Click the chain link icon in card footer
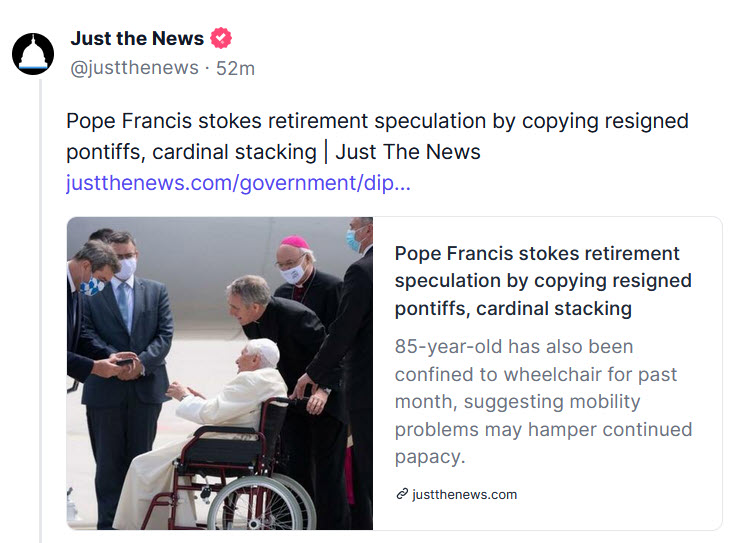Image resolution: width=733 pixels, height=543 pixels. pos(402,494)
